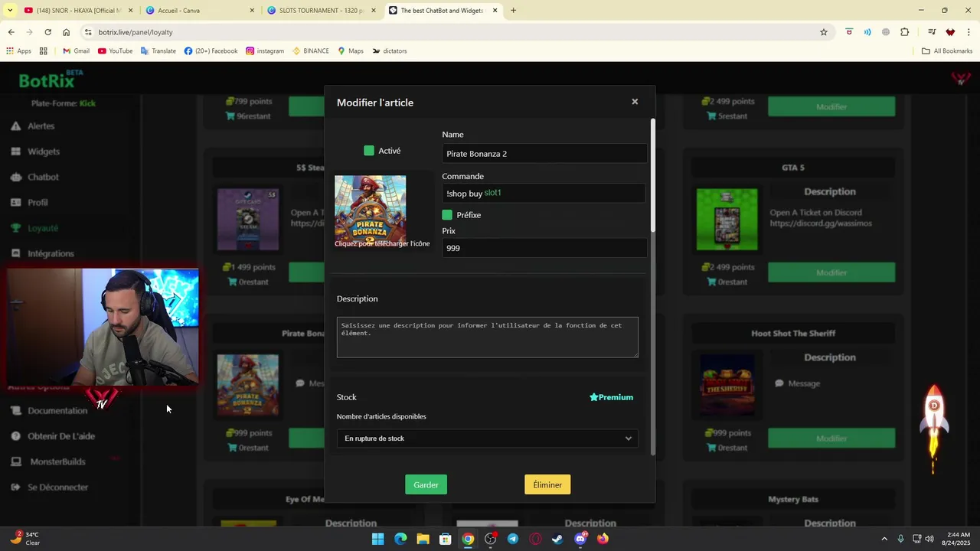
Task: Click the dialog's vertical scrollbar
Action: (653, 176)
